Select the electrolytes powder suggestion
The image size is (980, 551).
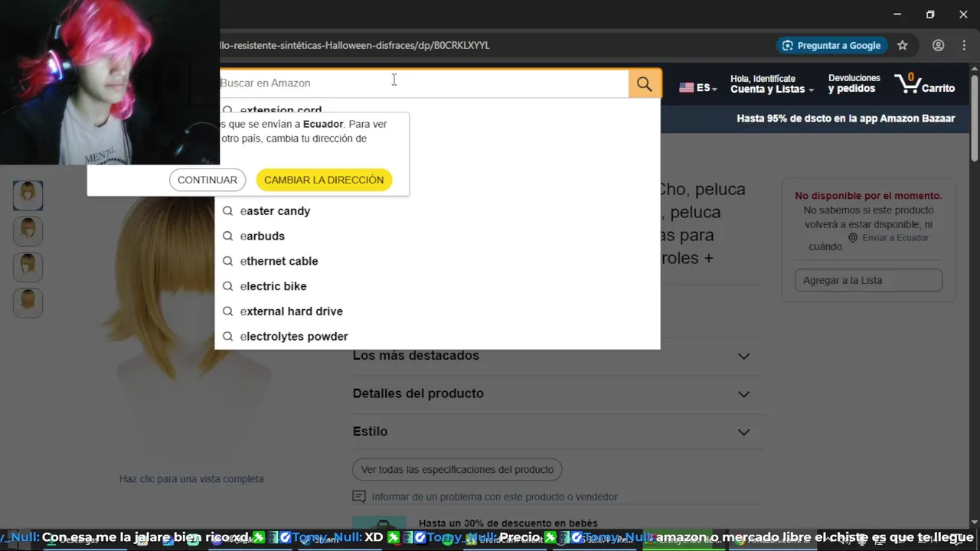coord(437,337)
